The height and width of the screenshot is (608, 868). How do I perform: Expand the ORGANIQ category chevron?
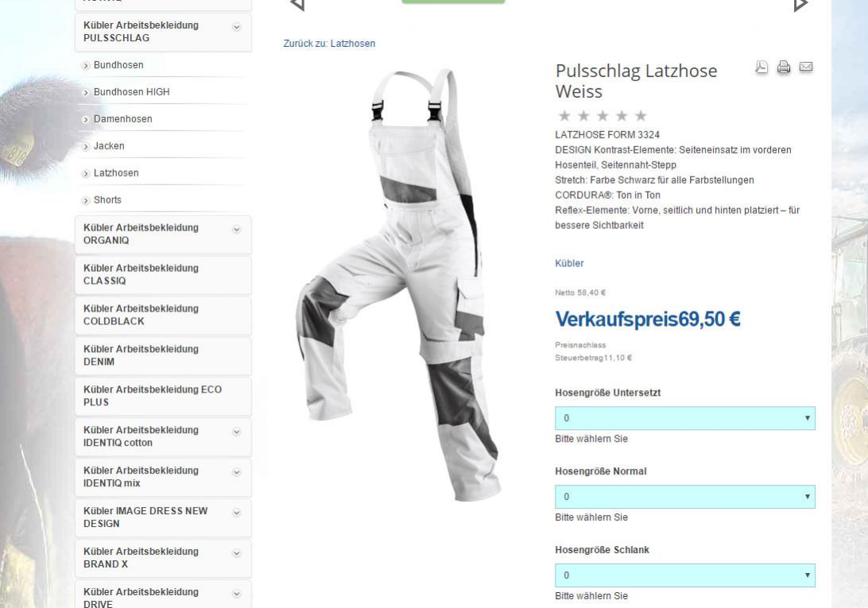click(x=236, y=229)
